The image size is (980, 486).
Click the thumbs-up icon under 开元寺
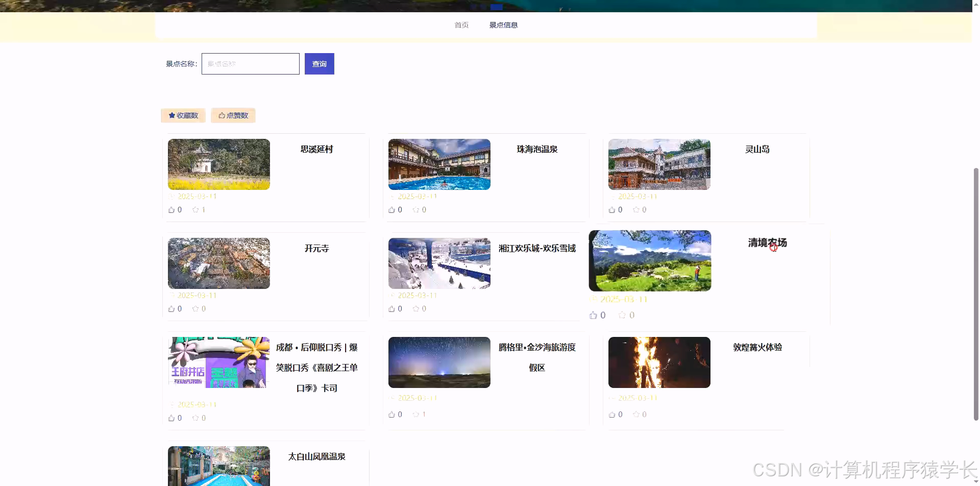(171, 308)
